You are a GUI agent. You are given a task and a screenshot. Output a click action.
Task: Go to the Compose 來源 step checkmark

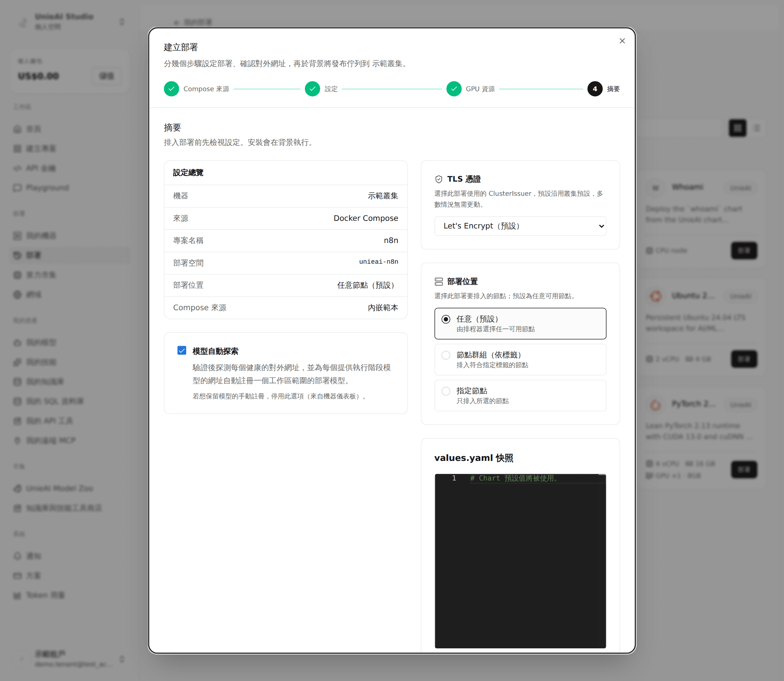tap(171, 89)
